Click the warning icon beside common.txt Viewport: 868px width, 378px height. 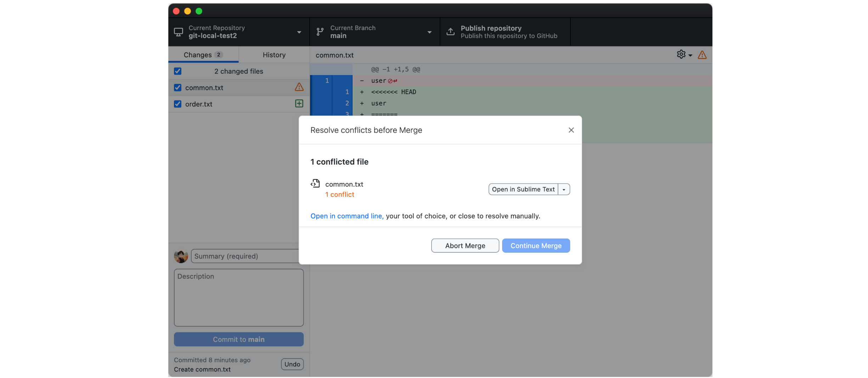[299, 87]
